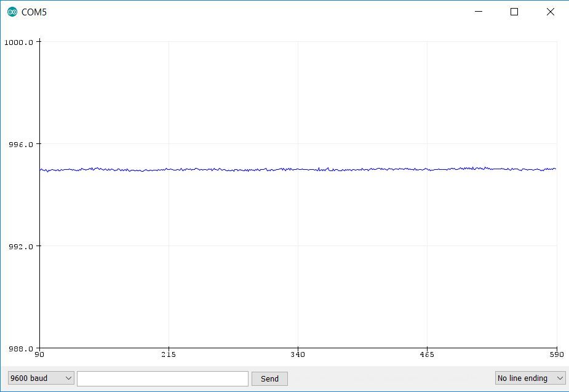Click the 465 x-axis label
This screenshot has width=569, height=392.
point(427,354)
